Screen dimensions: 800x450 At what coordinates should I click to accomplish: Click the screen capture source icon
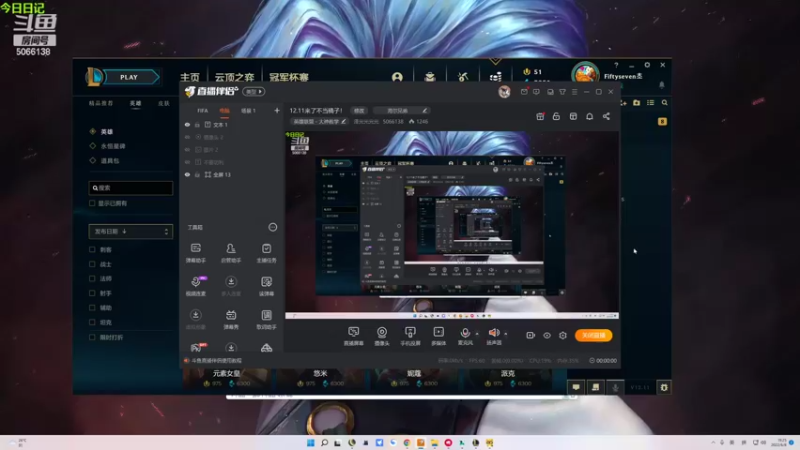click(353, 332)
